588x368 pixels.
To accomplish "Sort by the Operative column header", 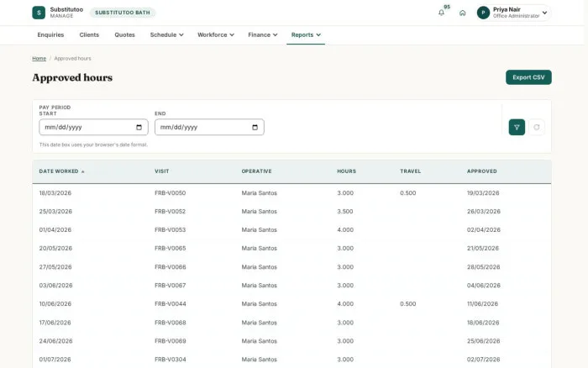I will [x=256, y=171].
